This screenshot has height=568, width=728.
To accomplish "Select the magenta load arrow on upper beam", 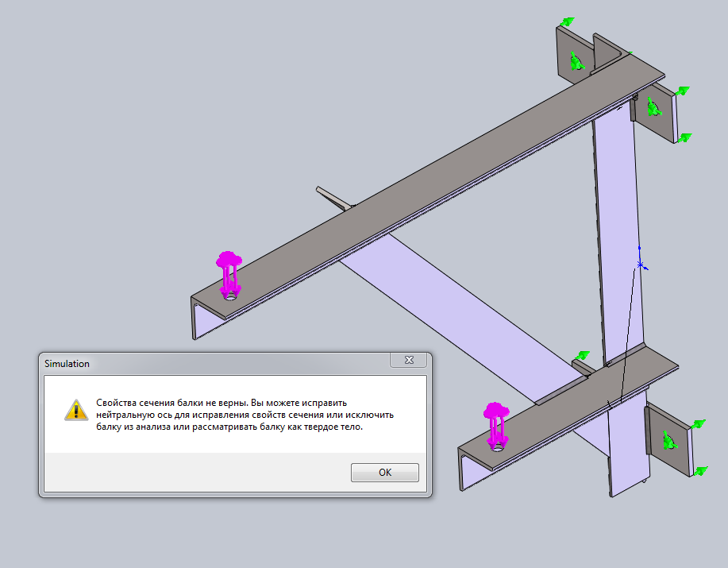I will click(229, 275).
